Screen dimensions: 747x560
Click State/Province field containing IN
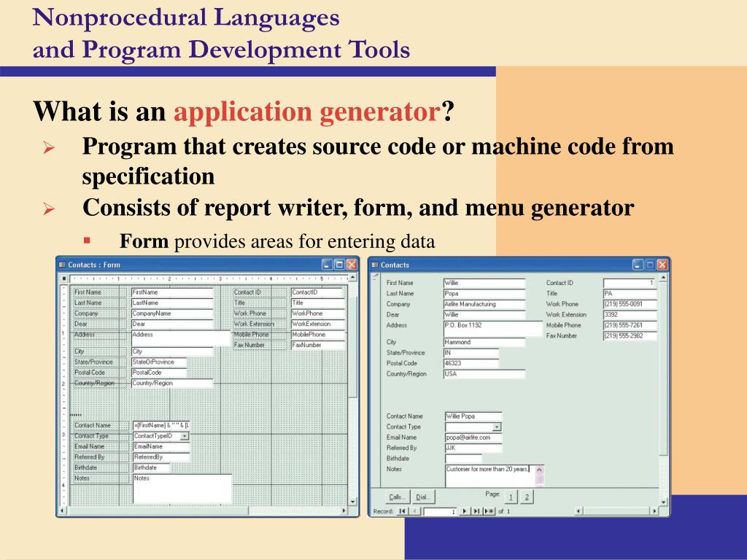[x=471, y=353]
